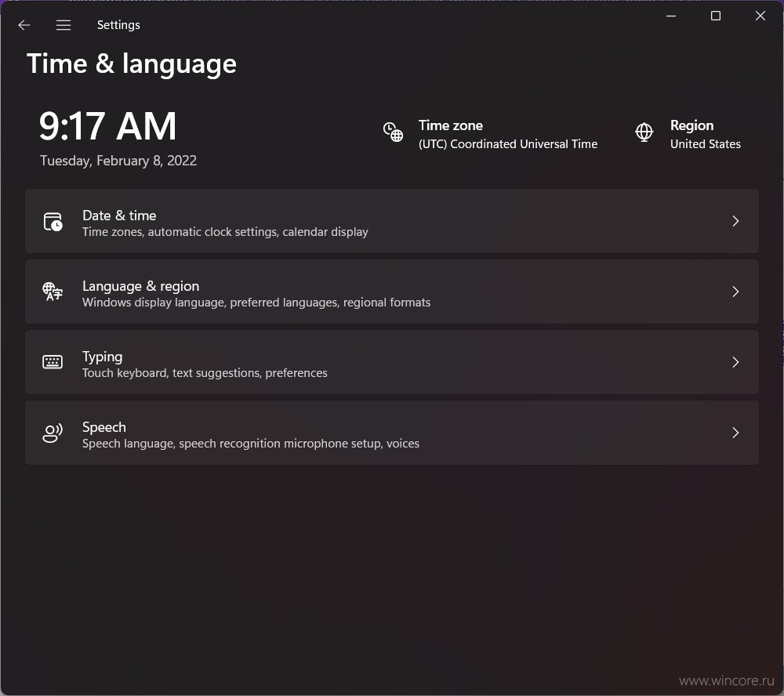
Task: Click the Time & language heading
Action: tap(132, 64)
